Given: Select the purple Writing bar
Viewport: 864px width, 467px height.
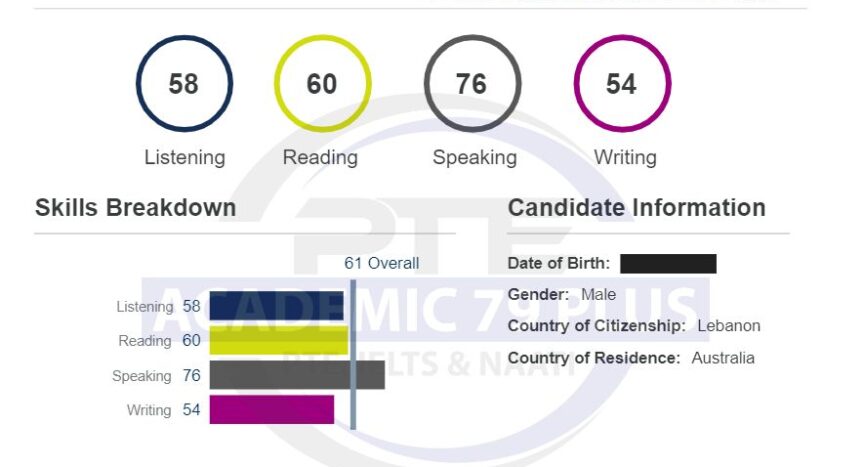Looking at the screenshot, I should click(x=272, y=410).
